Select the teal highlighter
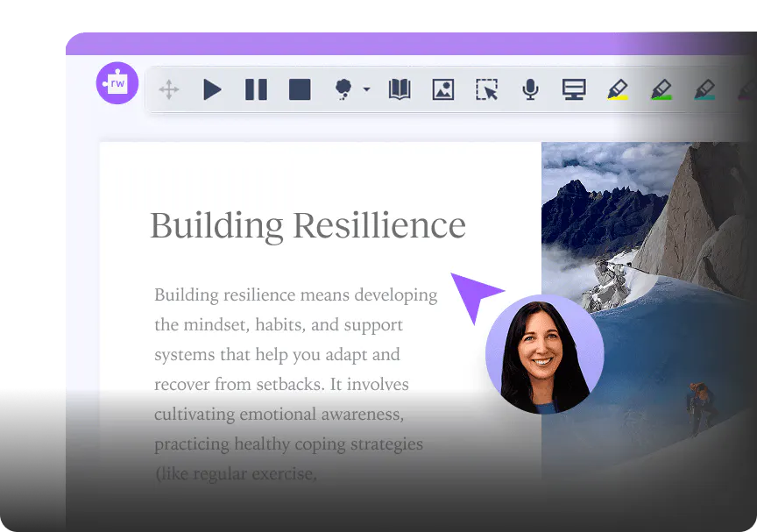Viewport: 757px width, 532px height. click(x=704, y=89)
